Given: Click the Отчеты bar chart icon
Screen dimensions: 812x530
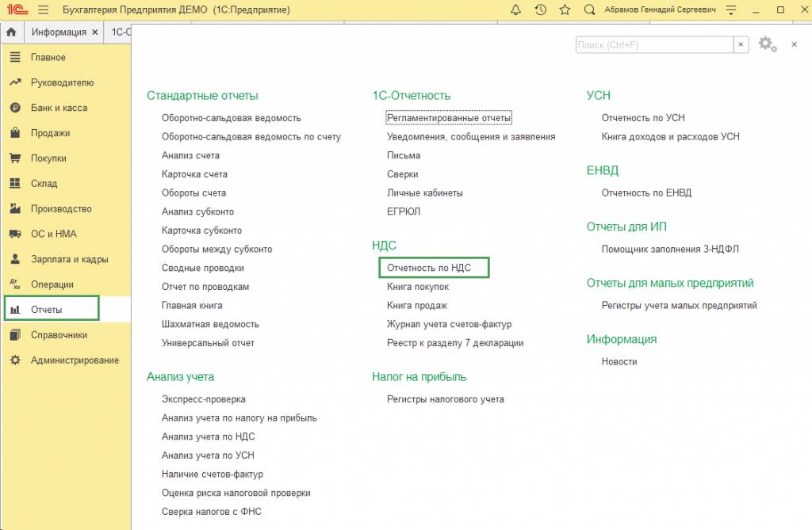Looking at the screenshot, I should click(15, 310).
